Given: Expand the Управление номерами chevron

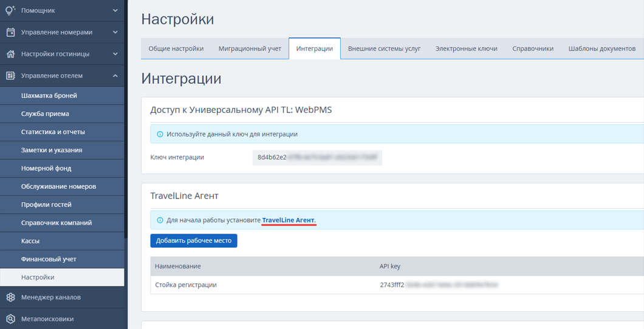Looking at the screenshot, I should tap(115, 32).
